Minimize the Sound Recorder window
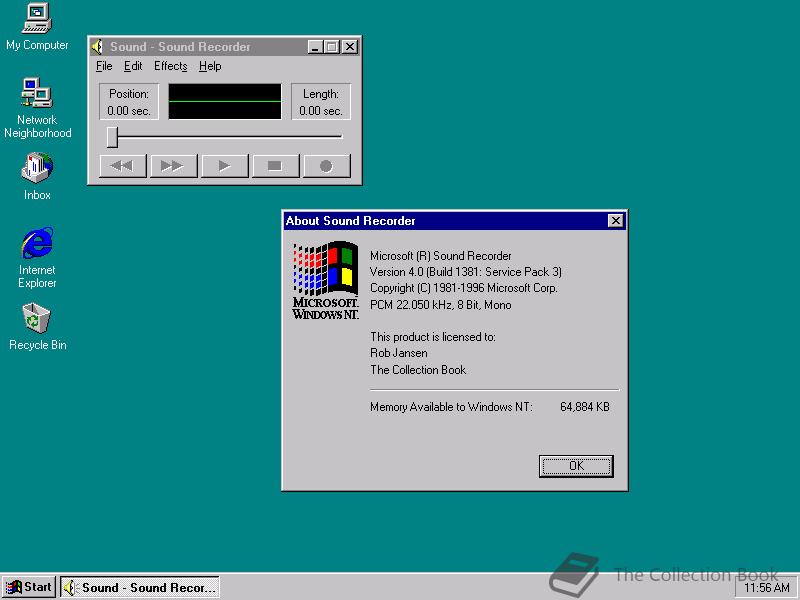This screenshot has width=800, height=600. (315, 47)
